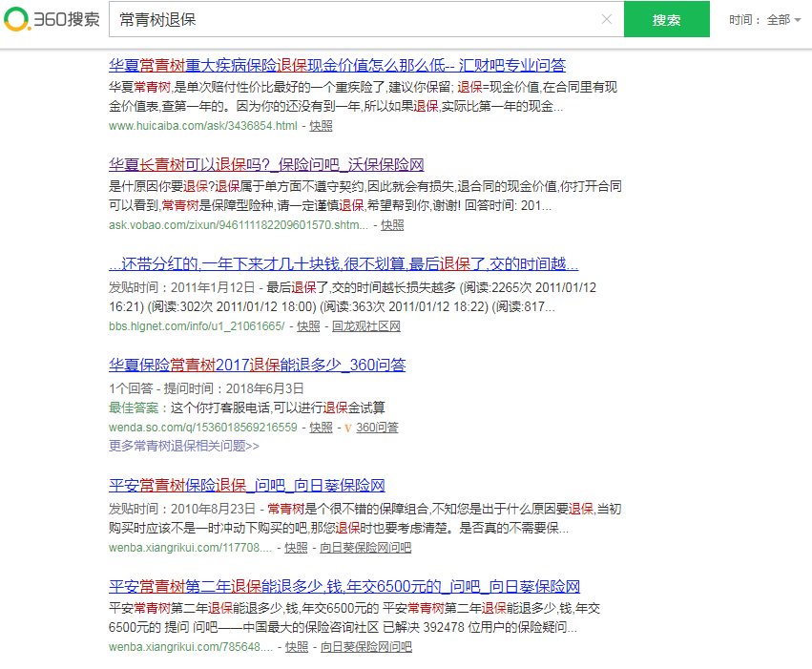Click the orange V verified icon
Screen dimensions: 812x669
point(348,428)
